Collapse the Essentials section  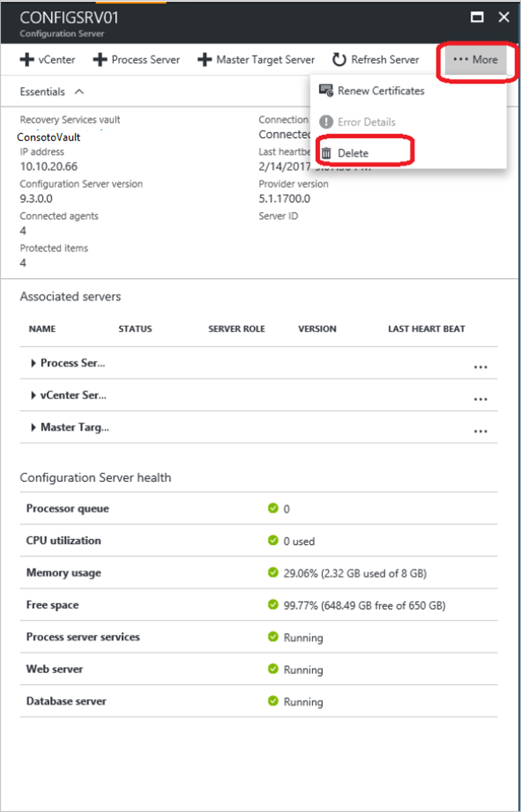click(x=79, y=92)
